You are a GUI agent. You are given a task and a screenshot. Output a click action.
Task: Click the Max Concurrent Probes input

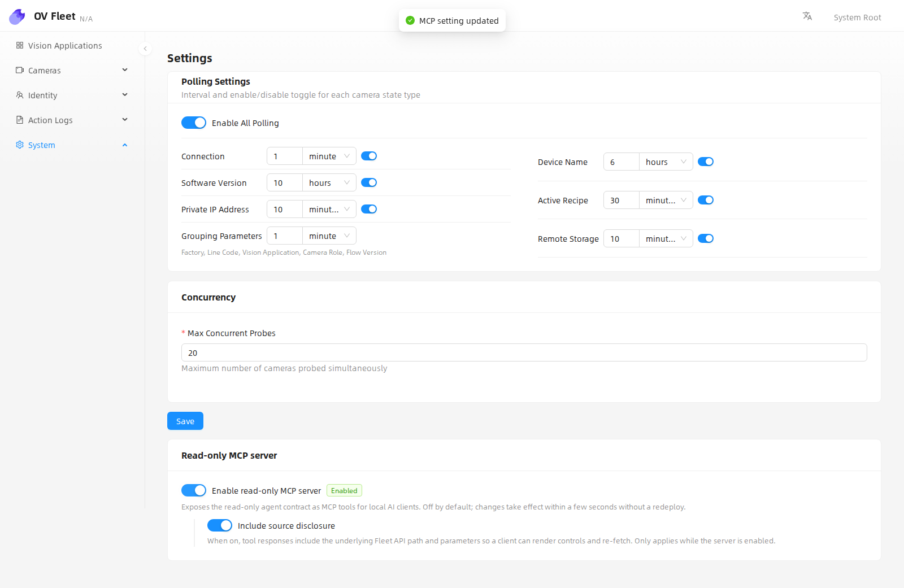tap(524, 352)
